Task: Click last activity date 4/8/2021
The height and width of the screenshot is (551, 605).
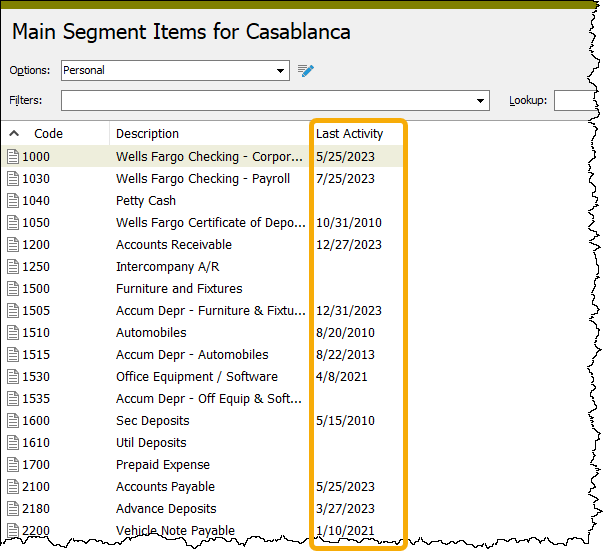Action: [341, 377]
